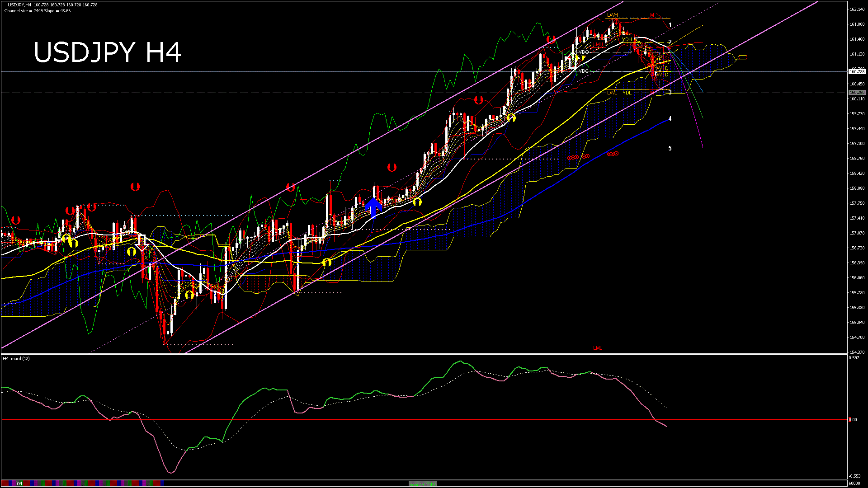This screenshot has width=868, height=488.
Task: Click projection label number 1
Action: [670, 25]
